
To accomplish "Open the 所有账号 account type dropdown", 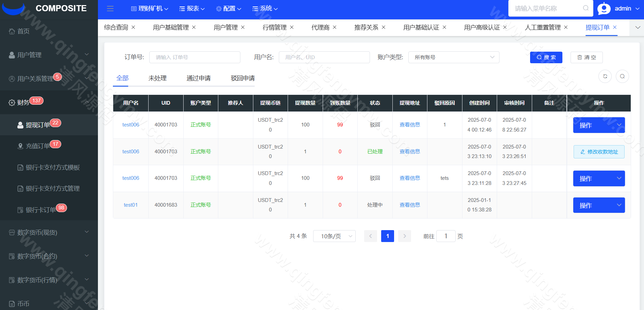I will click(454, 57).
